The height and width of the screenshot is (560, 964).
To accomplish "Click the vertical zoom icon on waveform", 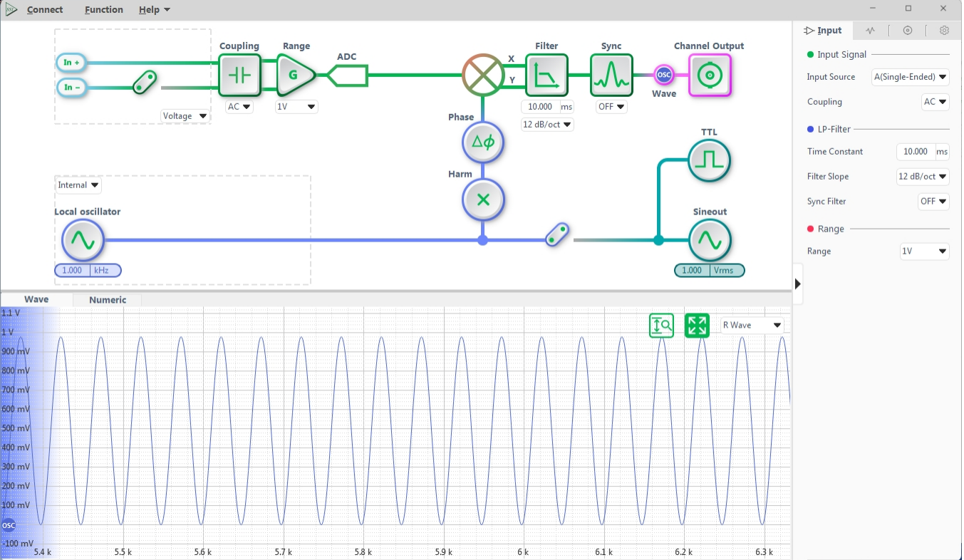I will click(661, 326).
